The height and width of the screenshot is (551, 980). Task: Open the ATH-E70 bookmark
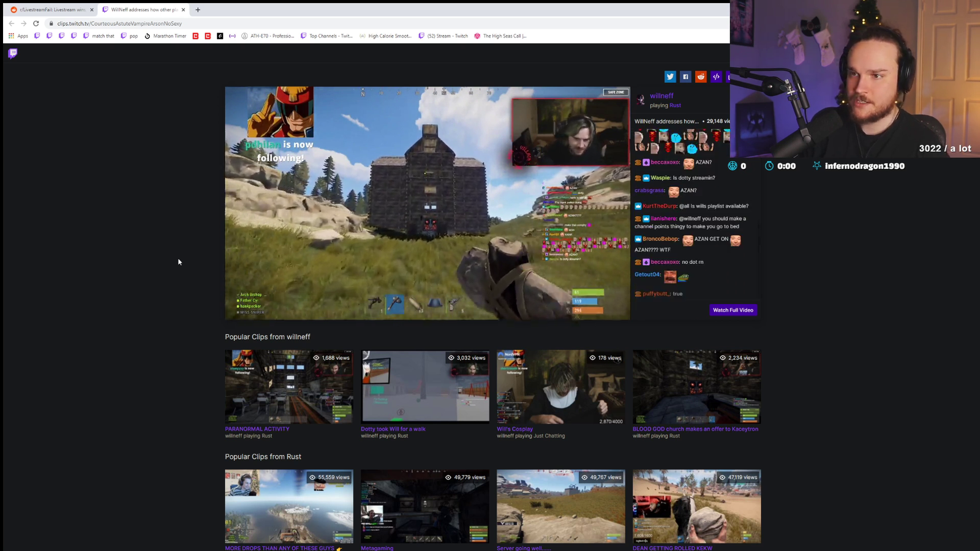pos(268,36)
